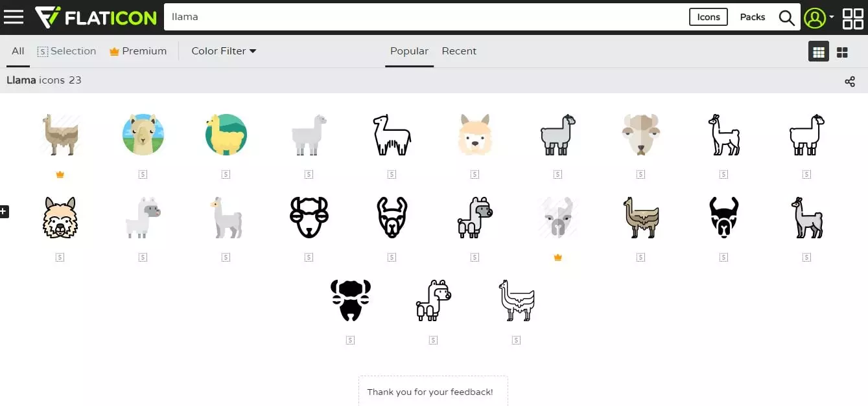Open the account dropdown arrow
The image size is (868, 406).
[831, 17]
